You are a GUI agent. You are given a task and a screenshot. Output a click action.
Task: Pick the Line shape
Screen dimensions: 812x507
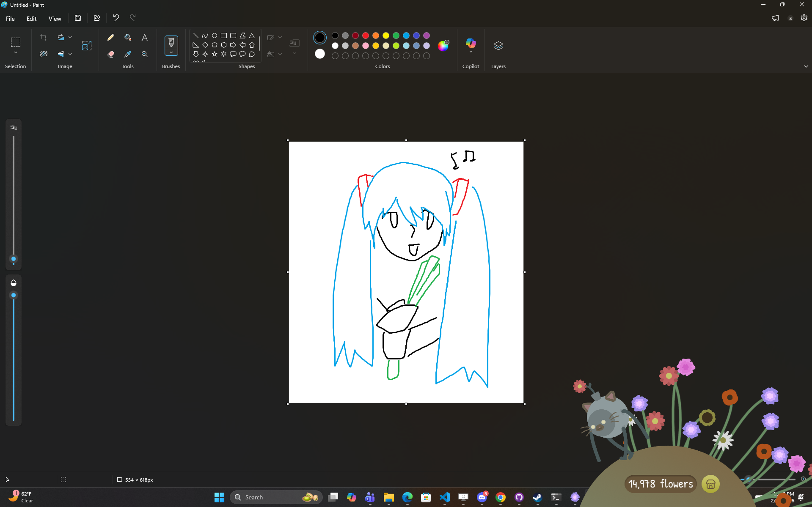click(x=196, y=36)
